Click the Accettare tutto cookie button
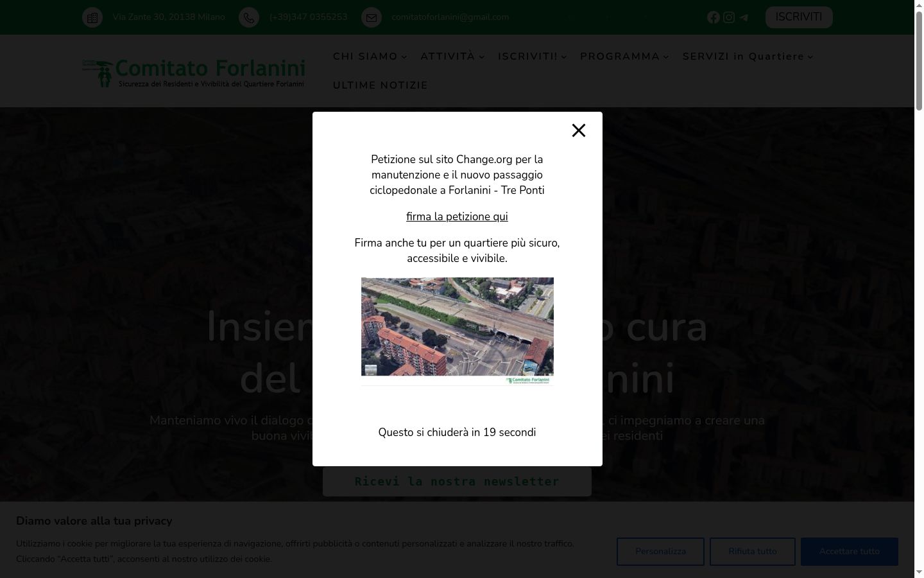Viewport: 924px width, 578px height. (850, 552)
